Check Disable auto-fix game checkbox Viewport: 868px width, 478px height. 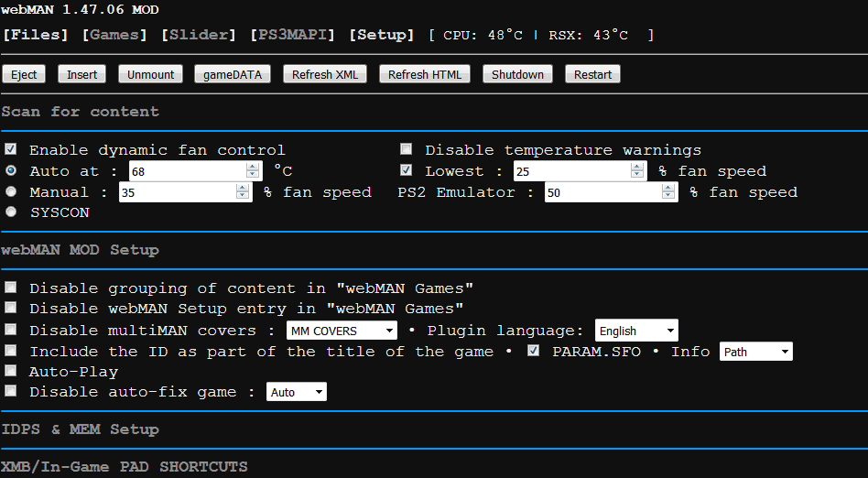[10, 391]
